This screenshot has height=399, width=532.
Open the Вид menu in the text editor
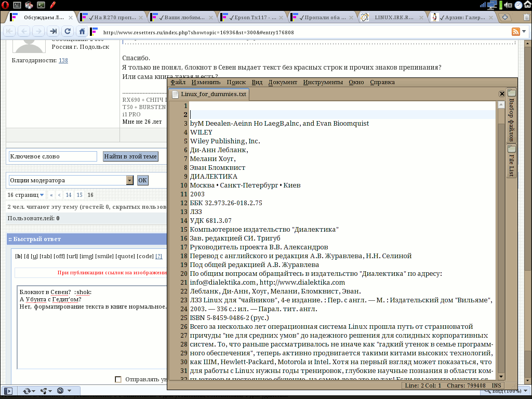tap(257, 82)
